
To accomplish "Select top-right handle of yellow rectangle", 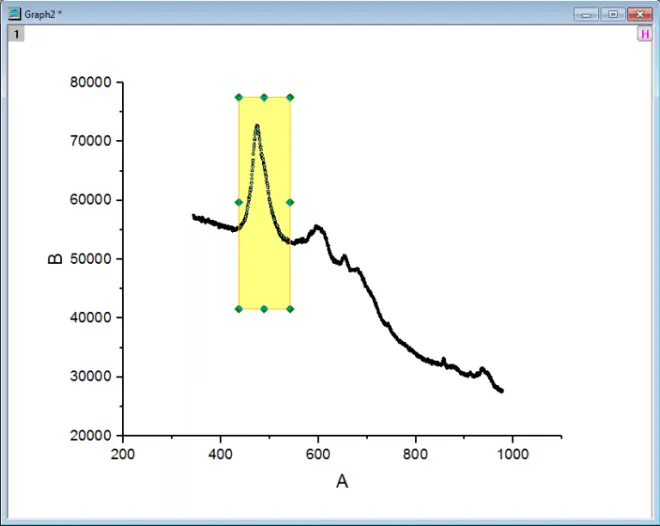I will 290,98.
